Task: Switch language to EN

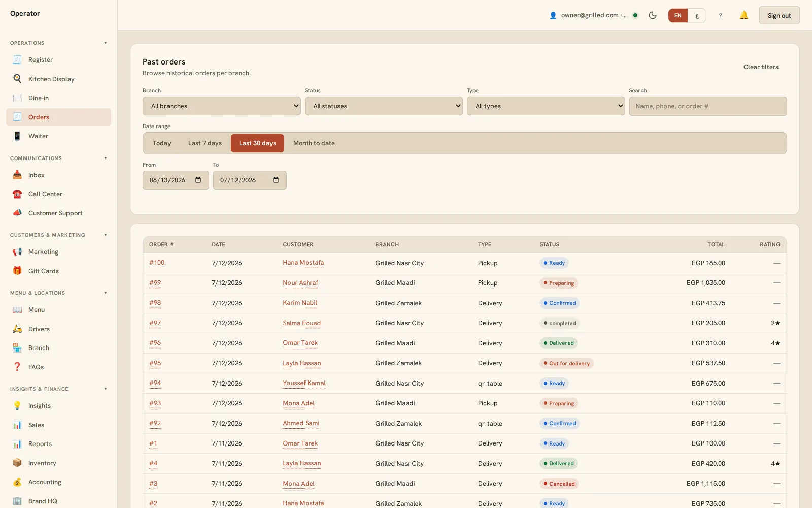Action: 678,15
